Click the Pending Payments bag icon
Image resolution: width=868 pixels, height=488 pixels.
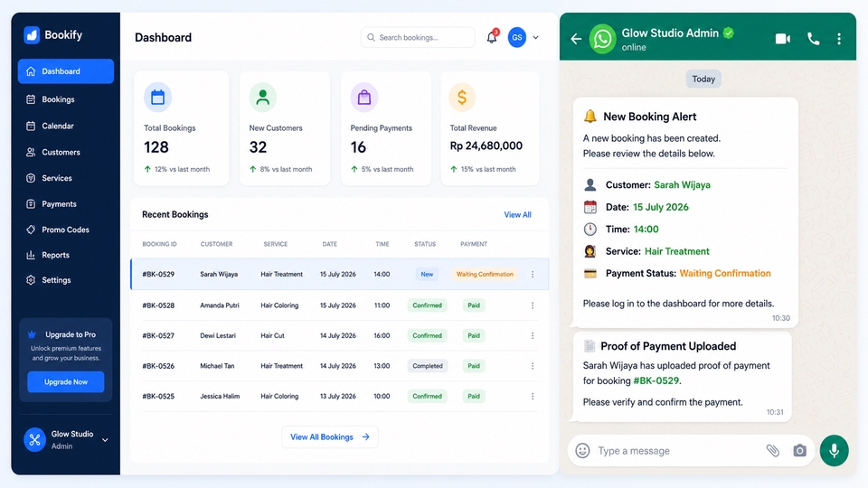click(364, 98)
